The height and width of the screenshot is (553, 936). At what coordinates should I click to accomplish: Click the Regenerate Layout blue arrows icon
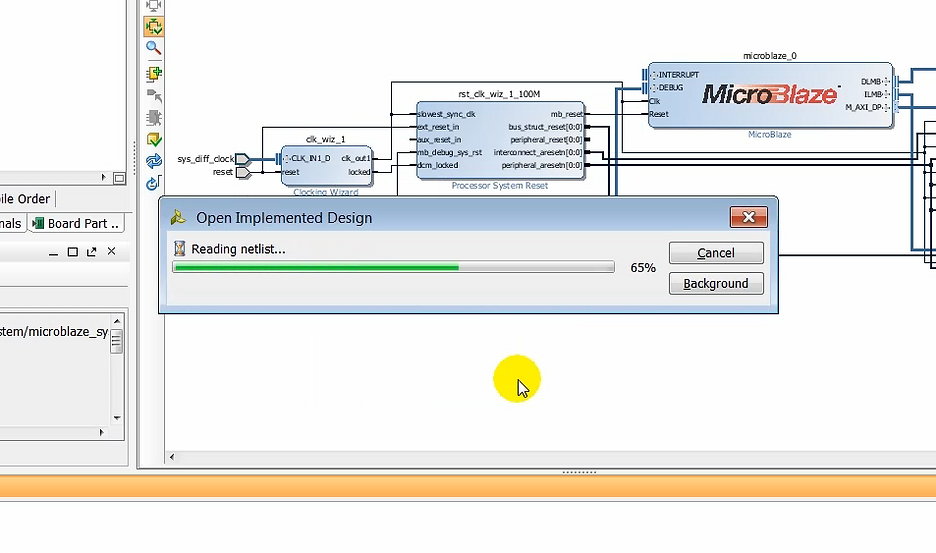pos(154,161)
